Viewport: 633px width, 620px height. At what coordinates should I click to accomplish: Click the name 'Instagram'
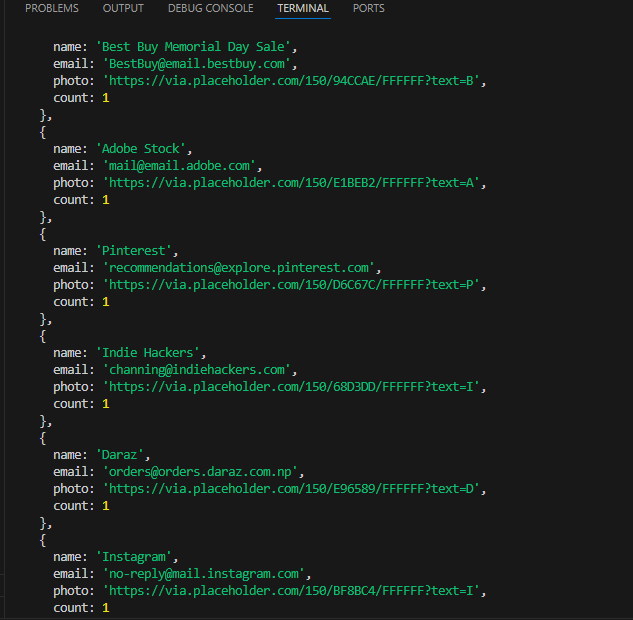click(x=134, y=557)
